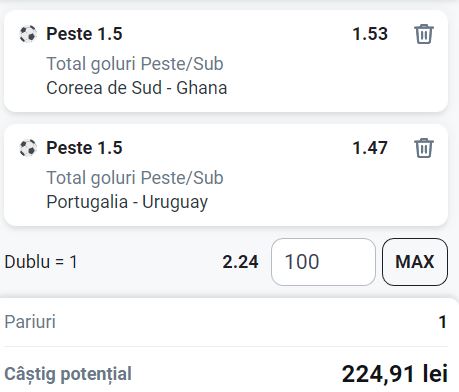
Task: Click soccer ball icon for Coreea de Sud bet
Action: [x=28, y=34]
